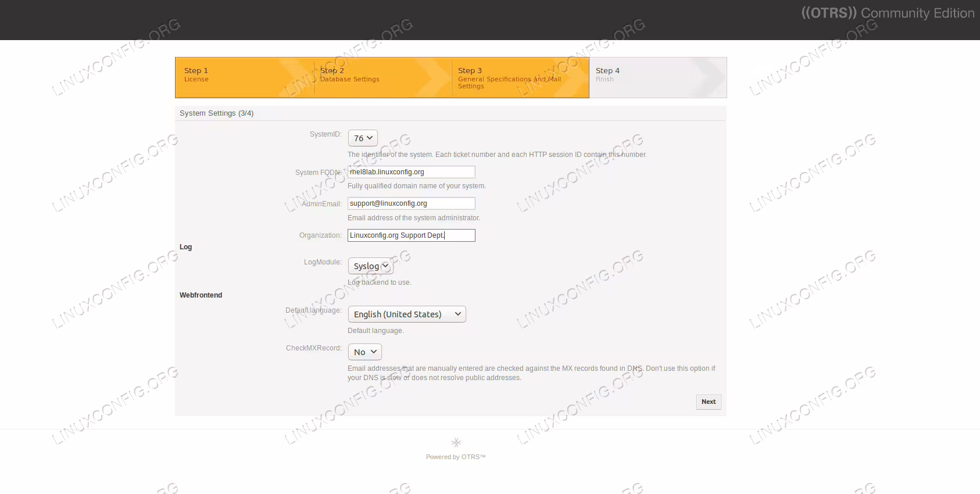This screenshot has height=494, width=980.
Task: Click the Organization input field
Action: point(412,235)
